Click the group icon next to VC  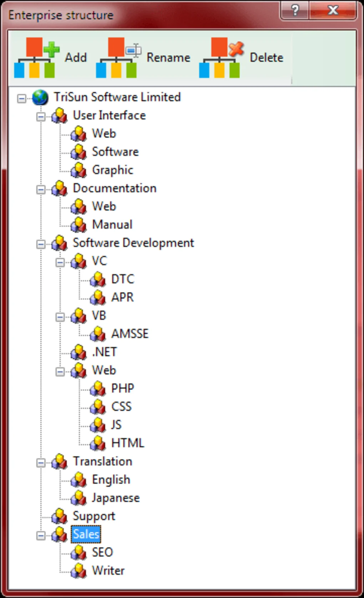click(x=79, y=261)
